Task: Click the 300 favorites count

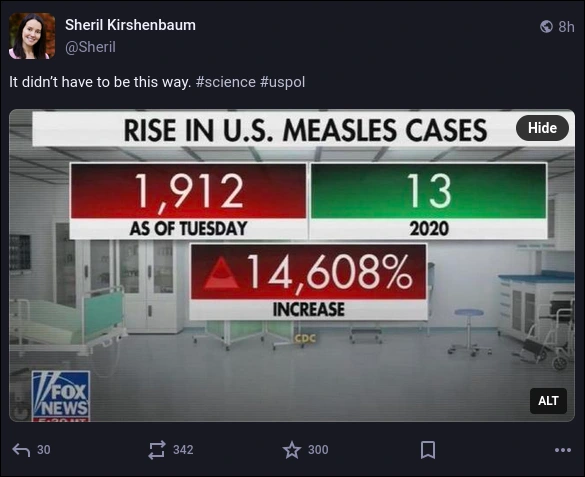Action: (318, 450)
